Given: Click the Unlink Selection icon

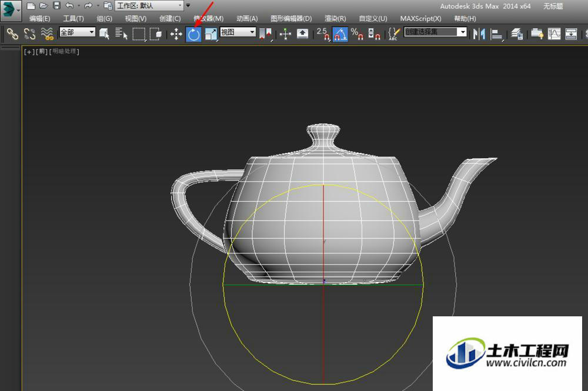Looking at the screenshot, I should pyautogui.click(x=29, y=34).
